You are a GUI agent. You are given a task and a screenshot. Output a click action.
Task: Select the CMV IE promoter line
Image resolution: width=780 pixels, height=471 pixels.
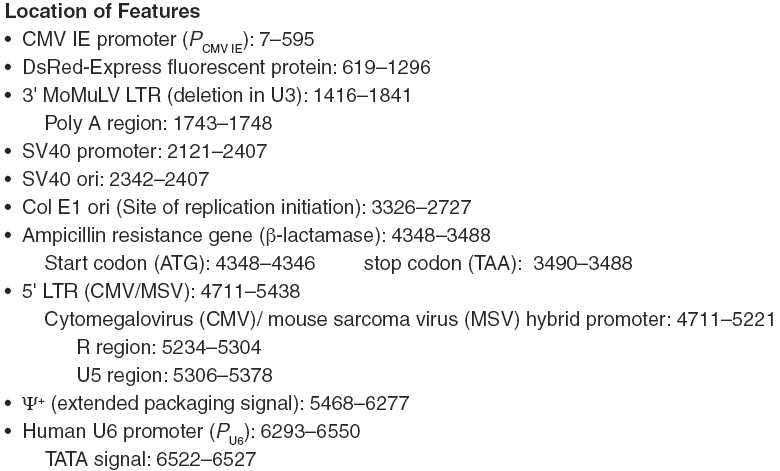click(168, 40)
